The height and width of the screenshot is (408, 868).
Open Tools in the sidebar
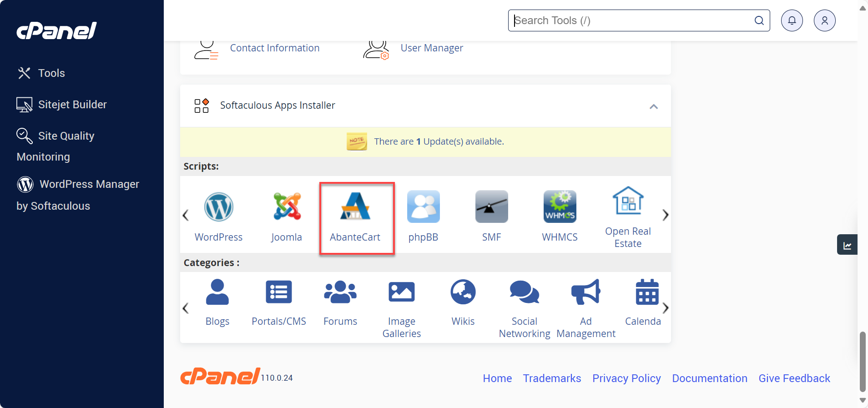pos(51,73)
